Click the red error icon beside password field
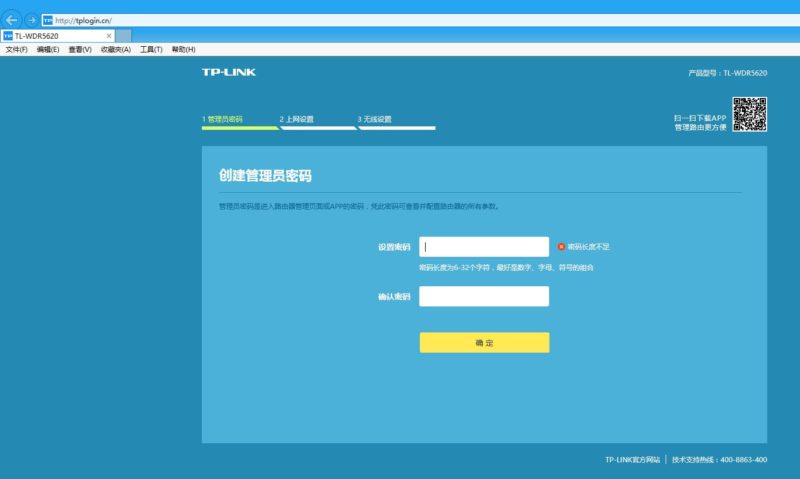Screen dimensions: 800x479 pos(562,246)
